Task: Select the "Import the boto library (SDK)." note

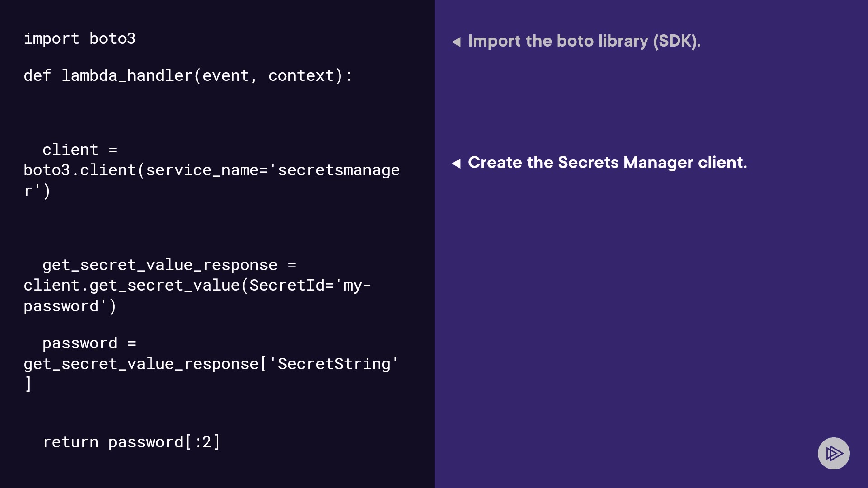Action: 584,41
